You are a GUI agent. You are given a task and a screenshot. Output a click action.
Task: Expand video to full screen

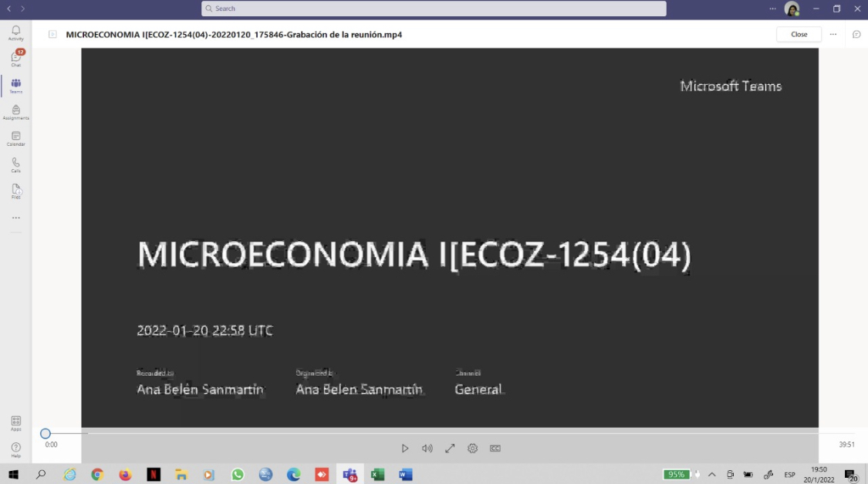click(450, 448)
